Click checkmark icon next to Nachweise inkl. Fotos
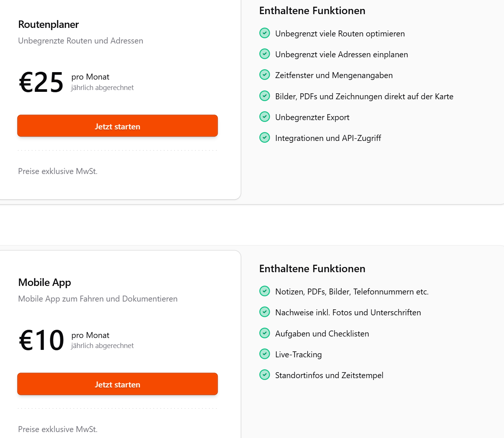The width and height of the screenshot is (504, 438). click(x=264, y=312)
